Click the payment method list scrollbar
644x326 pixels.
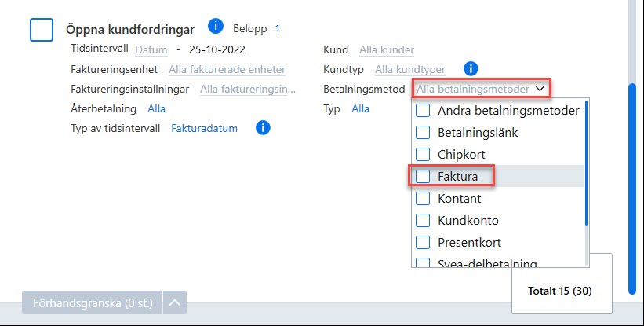pos(586,164)
